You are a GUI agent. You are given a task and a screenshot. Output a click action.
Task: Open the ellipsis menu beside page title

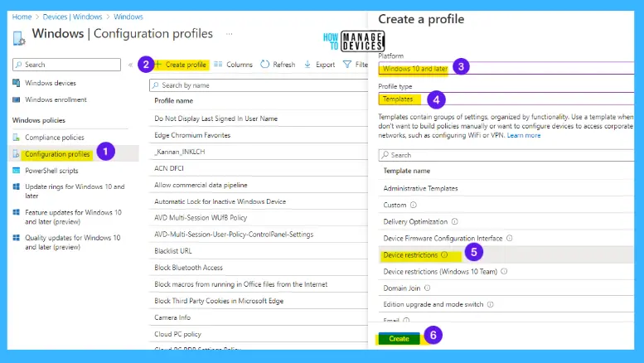tap(230, 34)
